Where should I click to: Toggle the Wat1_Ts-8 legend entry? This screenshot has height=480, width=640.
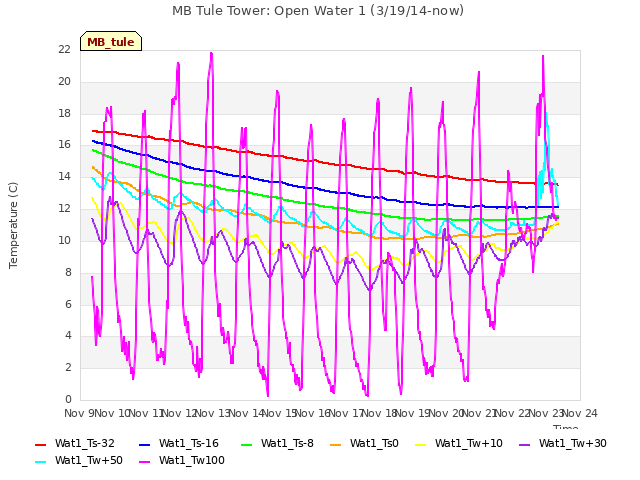click(x=277, y=443)
